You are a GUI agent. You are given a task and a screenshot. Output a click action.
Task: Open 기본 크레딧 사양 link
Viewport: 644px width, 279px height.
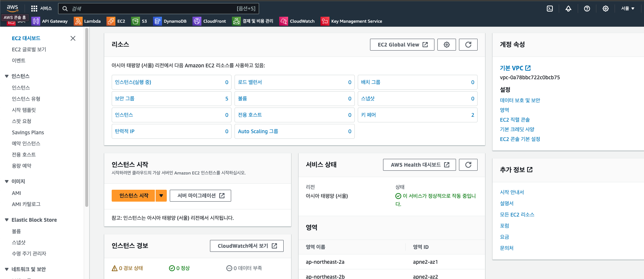pos(517,129)
